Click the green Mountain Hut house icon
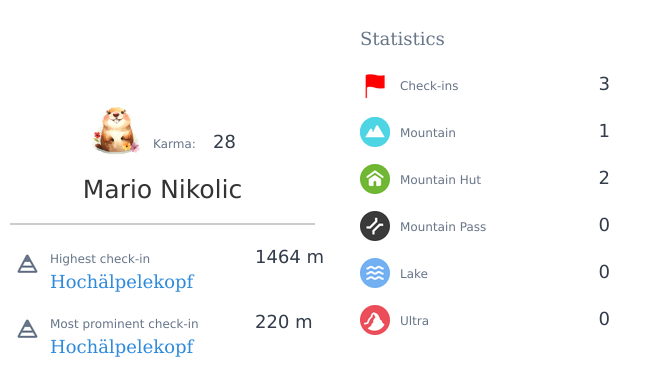 click(x=375, y=179)
